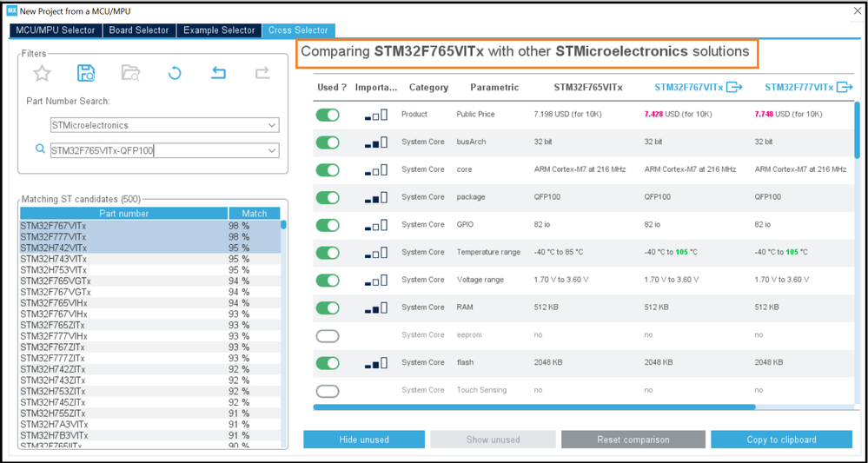The image size is (868, 463).
Task: Select candidate STM32F765VGTx in the list
Action: (150, 281)
